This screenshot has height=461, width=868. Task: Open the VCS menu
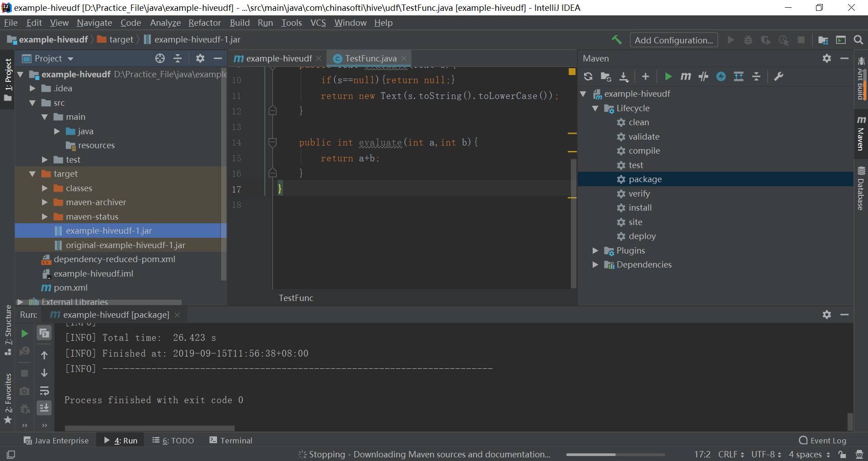pos(318,23)
